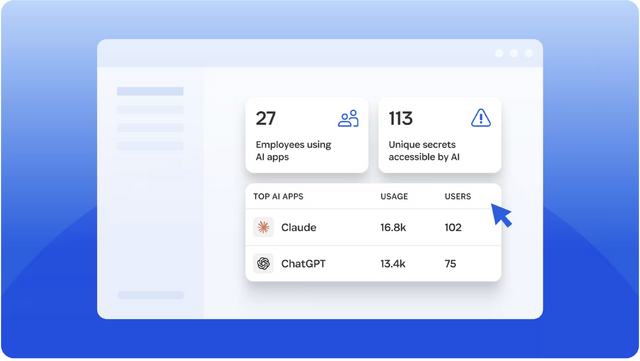Select the Claude row name

point(298,227)
